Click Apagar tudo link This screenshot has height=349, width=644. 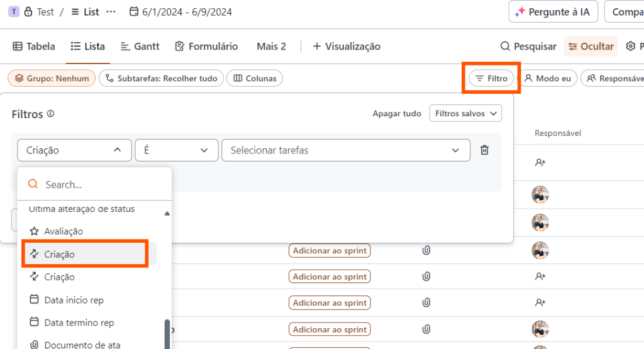(397, 114)
